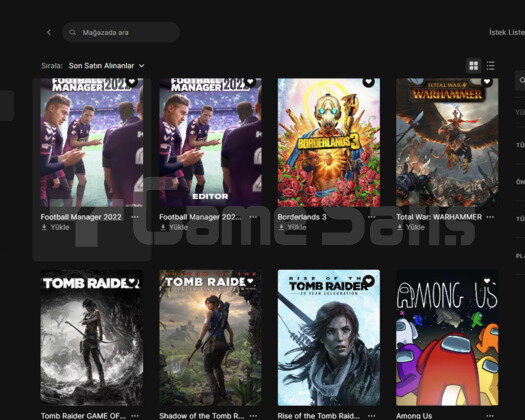This screenshot has height=420, width=525.
Task: Click 'Rise of the Tomb Raid...' title text
Action: [319, 416]
